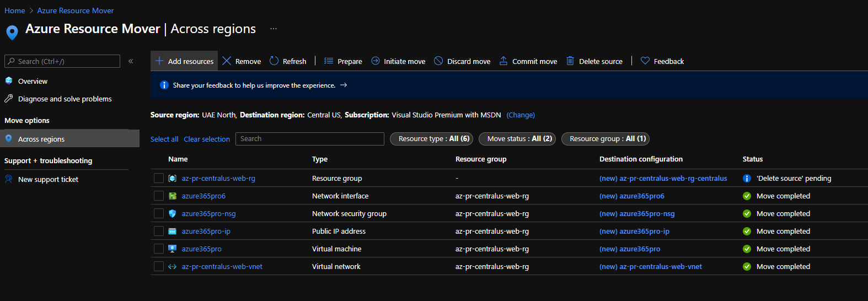Image resolution: width=868 pixels, height=301 pixels.
Task: Open azure365pro-ip resource link
Action: pos(206,231)
